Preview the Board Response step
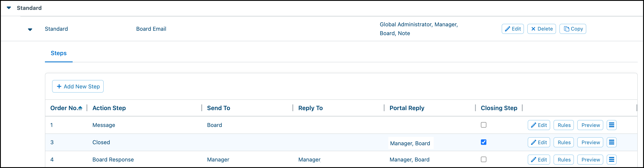 point(590,160)
